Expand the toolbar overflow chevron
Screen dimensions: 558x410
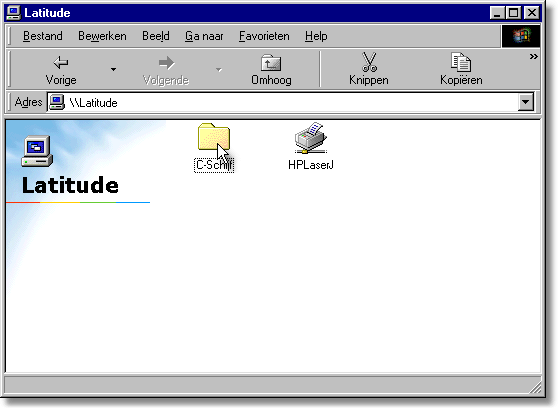tap(533, 57)
